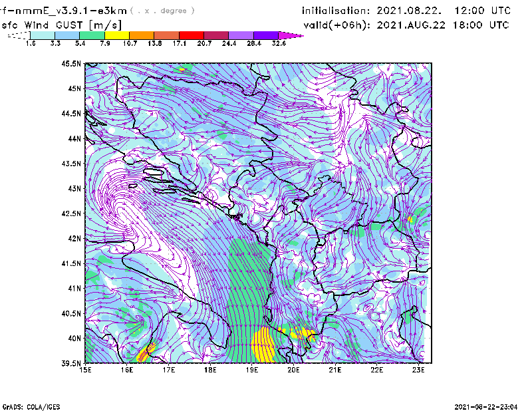Click the 21E longitude label
532x411 pixels.
pos(335,370)
